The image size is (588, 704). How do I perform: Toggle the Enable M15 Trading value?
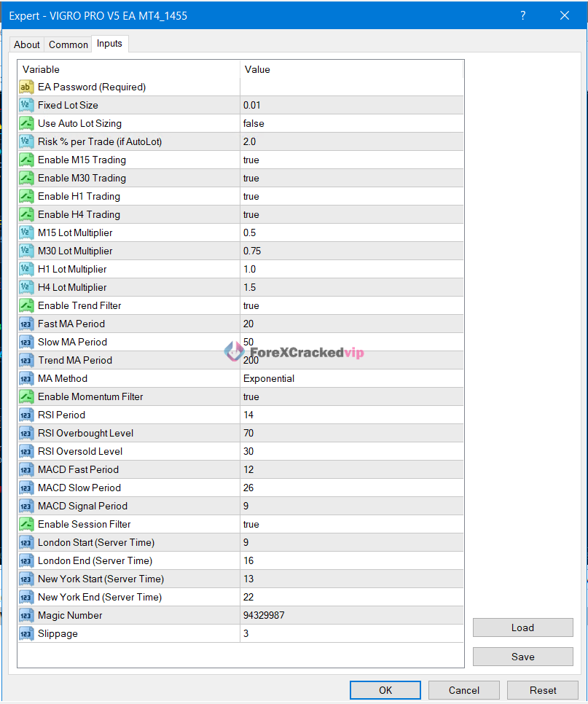pyautogui.click(x=351, y=160)
